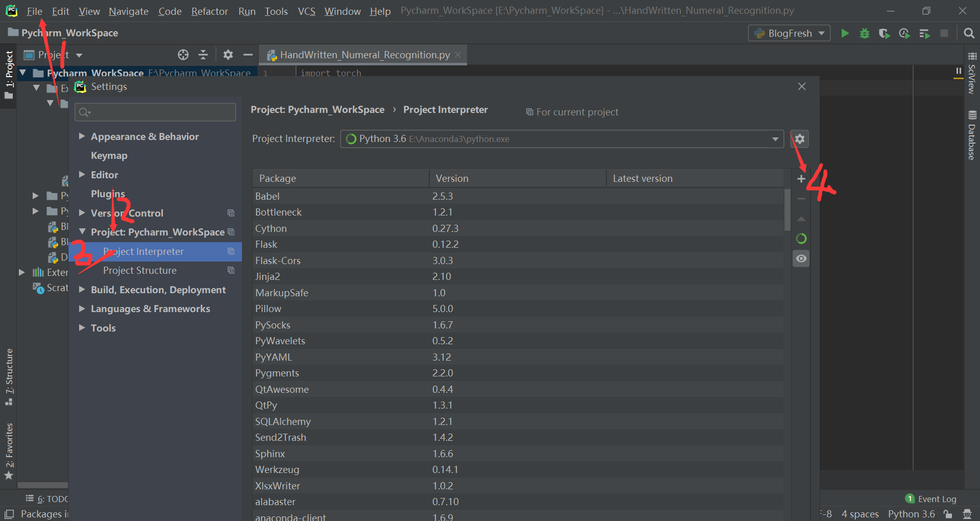Image resolution: width=980 pixels, height=521 pixels.
Task: Select Keymap in the Settings tree
Action: [109, 156]
